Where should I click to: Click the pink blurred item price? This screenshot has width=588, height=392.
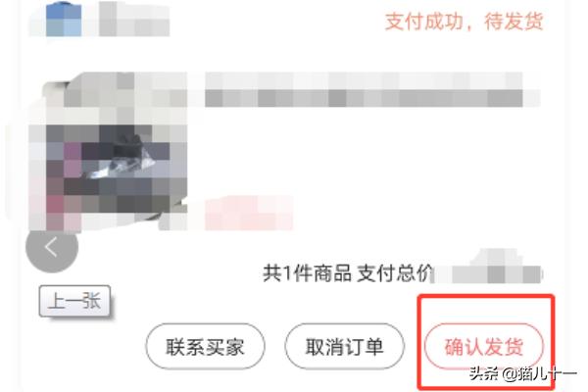click(248, 213)
